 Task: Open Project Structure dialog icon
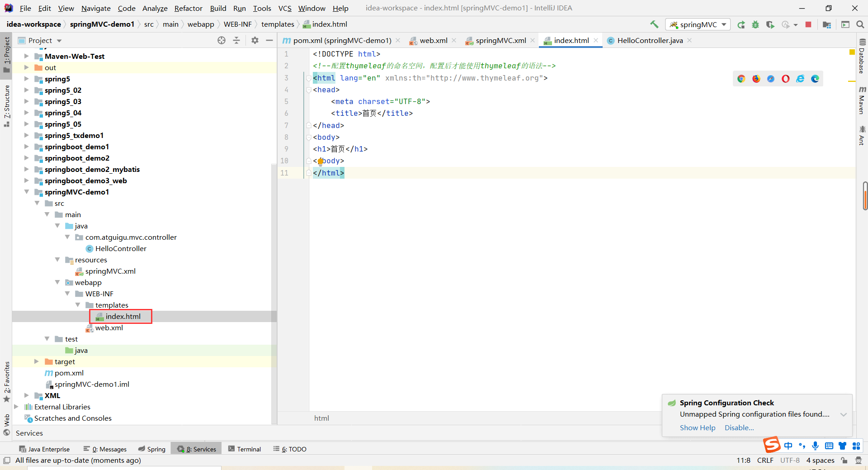[x=827, y=25]
